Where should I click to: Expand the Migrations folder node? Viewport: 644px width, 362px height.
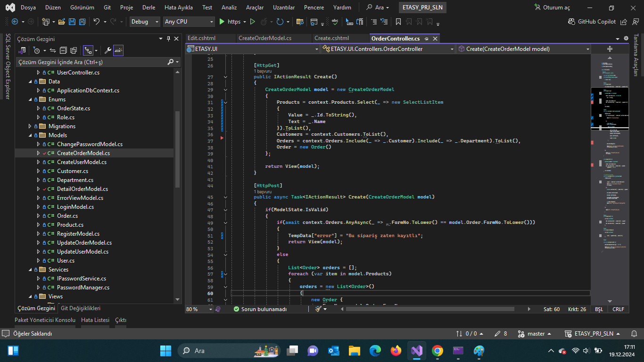(x=30, y=126)
